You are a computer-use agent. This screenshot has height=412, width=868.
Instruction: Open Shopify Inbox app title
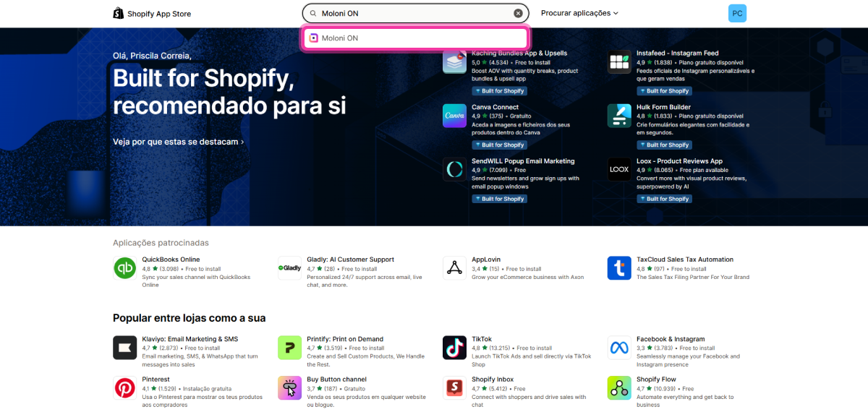tap(493, 379)
